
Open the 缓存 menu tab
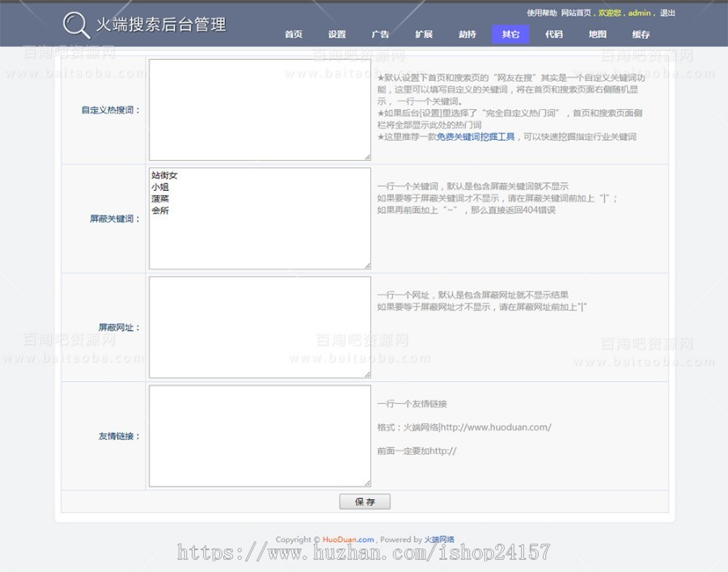pos(641,34)
